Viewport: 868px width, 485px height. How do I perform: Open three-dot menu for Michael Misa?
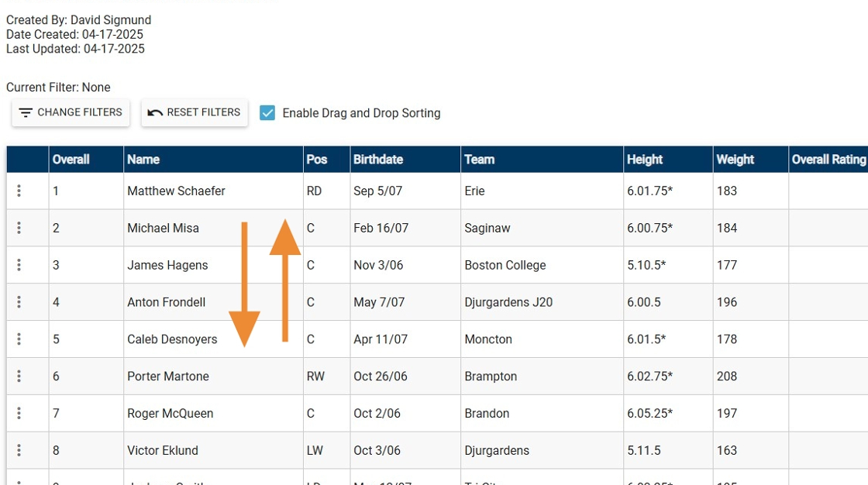coord(19,228)
